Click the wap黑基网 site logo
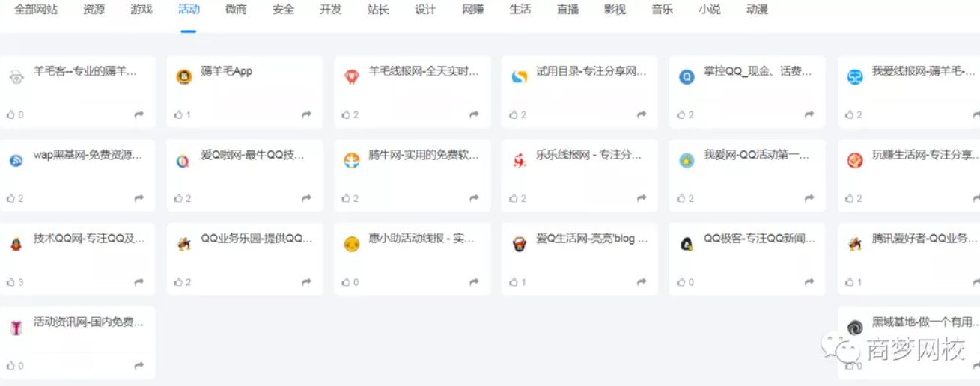Screen dimensions: 980x386 coord(16,160)
